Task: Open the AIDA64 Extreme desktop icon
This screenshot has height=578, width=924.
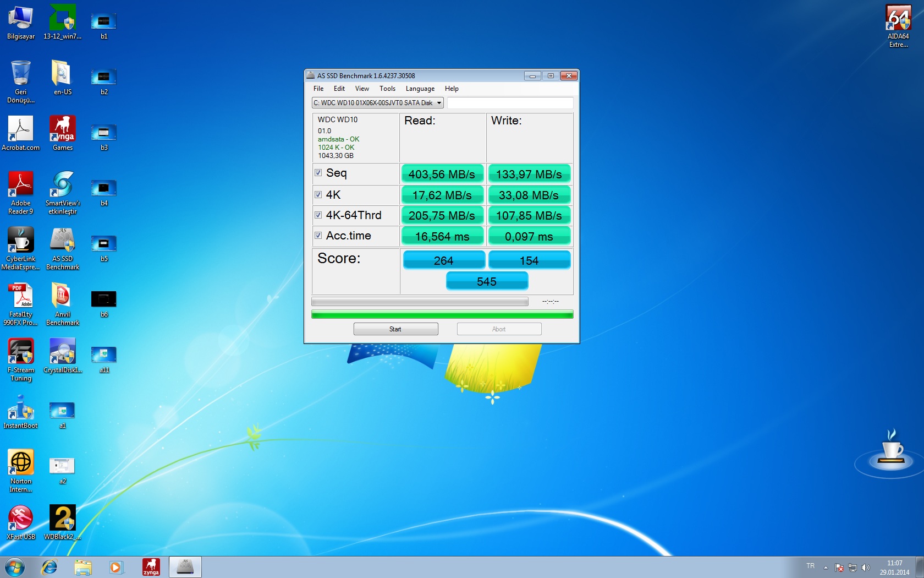Action: click(898, 20)
